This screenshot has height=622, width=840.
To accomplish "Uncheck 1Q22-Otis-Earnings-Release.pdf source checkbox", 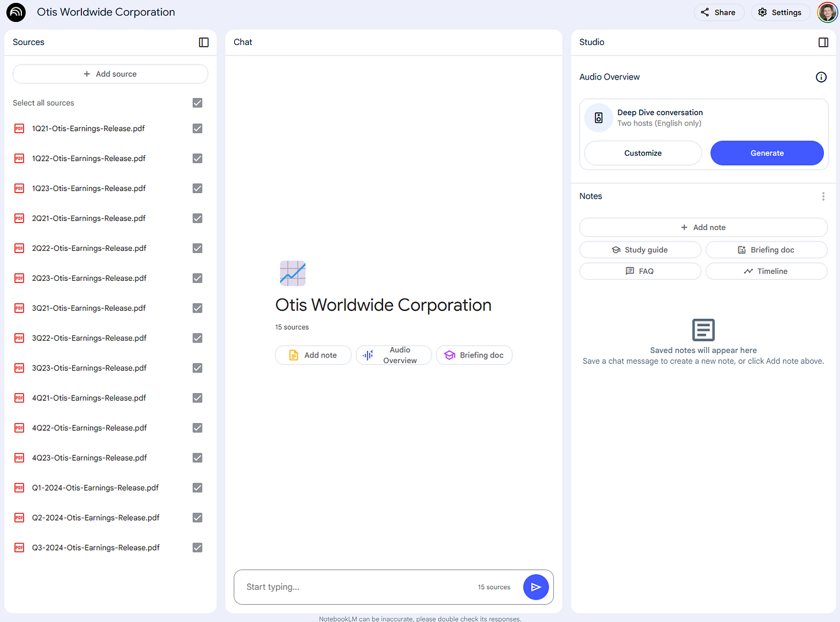I will pos(197,159).
